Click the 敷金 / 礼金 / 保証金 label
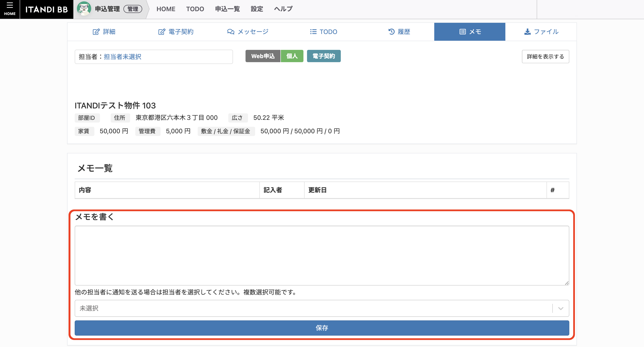Image resolution: width=644 pixels, height=347 pixels. (226, 131)
